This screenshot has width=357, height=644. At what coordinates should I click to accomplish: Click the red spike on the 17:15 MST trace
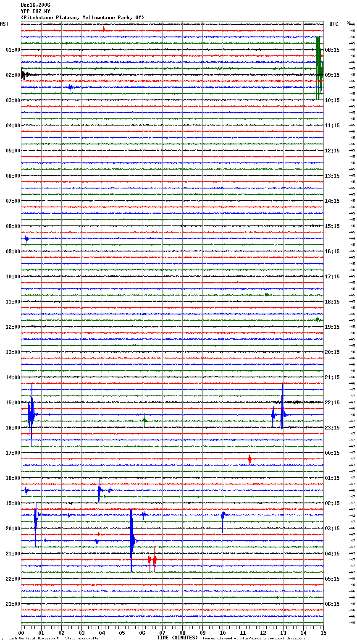[249, 459]
